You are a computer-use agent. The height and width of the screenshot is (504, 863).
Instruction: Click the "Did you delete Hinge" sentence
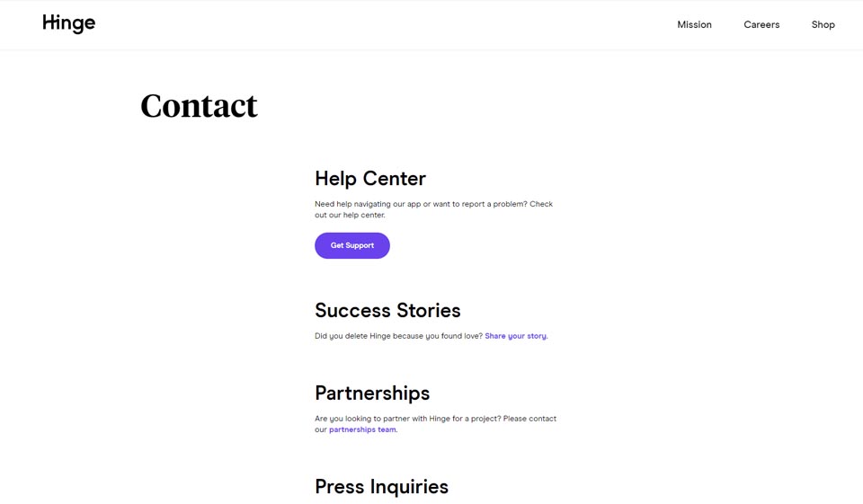360,336
